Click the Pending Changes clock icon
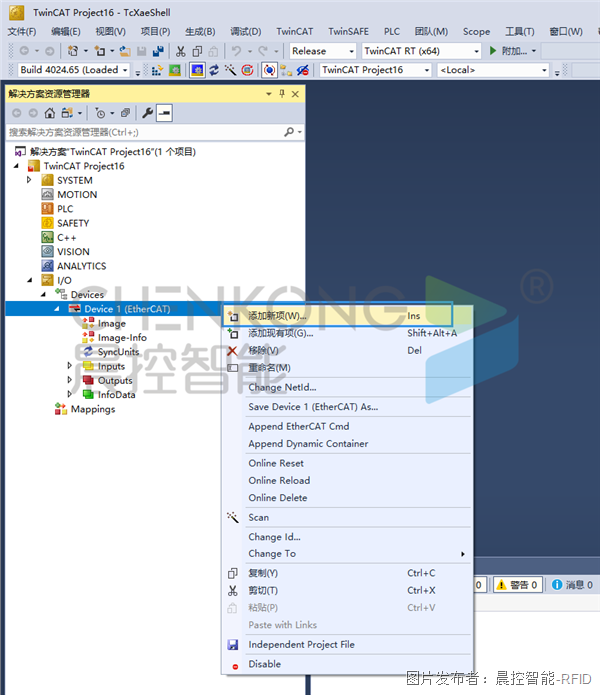The height and width of the screenshot is (695, 600). coord(101,113)
